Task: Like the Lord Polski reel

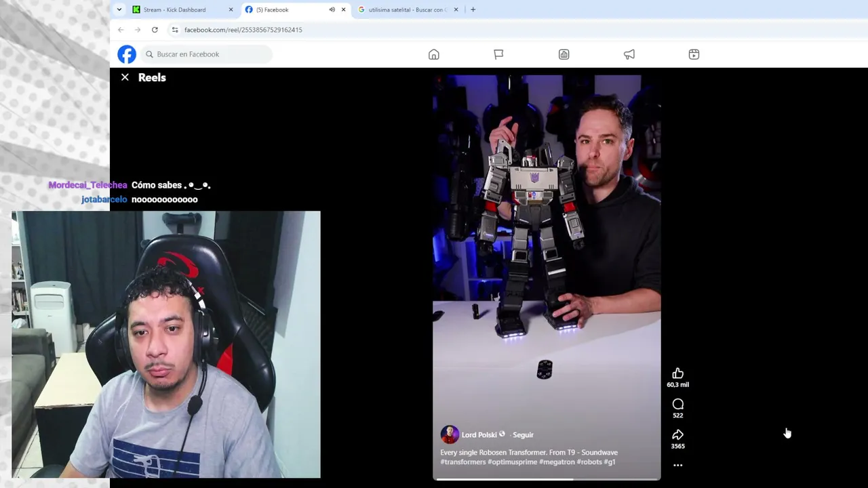Action: [x=677, y=373]
